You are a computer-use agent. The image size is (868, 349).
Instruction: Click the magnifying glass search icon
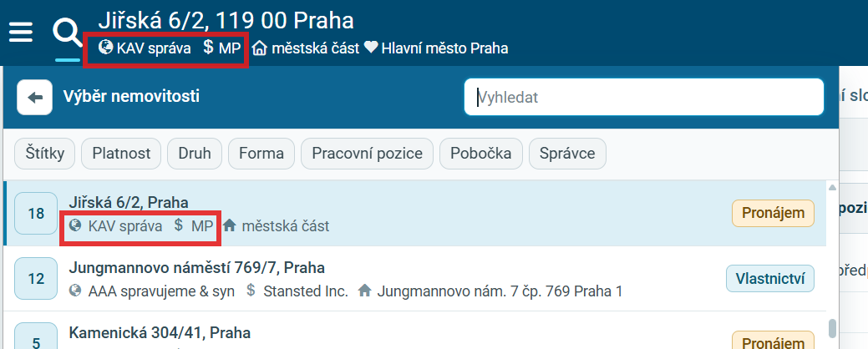tap(68, 33)
